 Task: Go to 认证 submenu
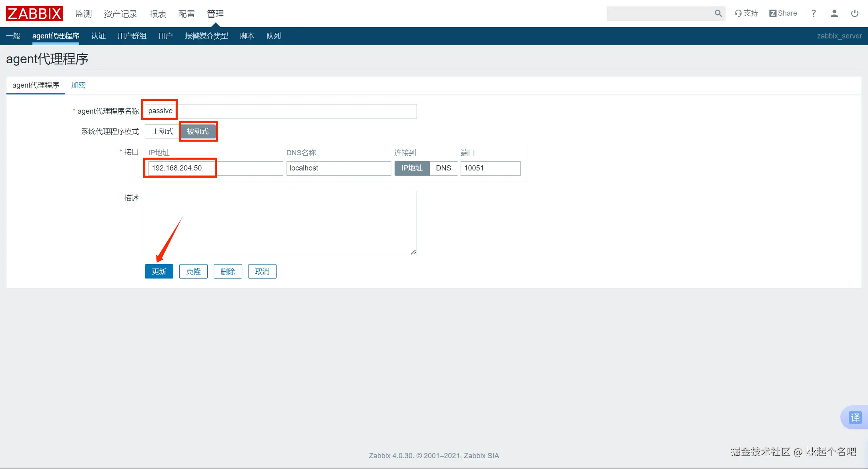[x=98, y=36]
